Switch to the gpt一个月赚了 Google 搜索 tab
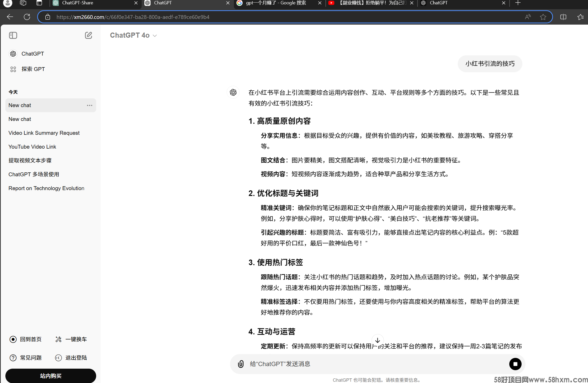Screen dimensions: 588x383 (x=280, y=3)
